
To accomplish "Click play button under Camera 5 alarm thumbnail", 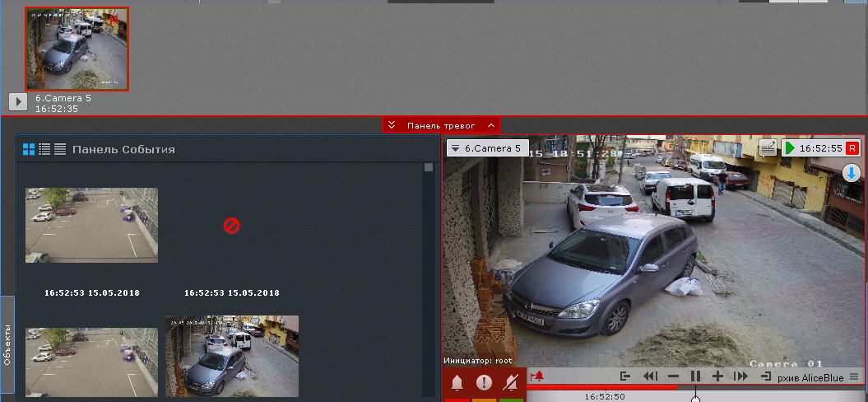I will click(18, 101).
